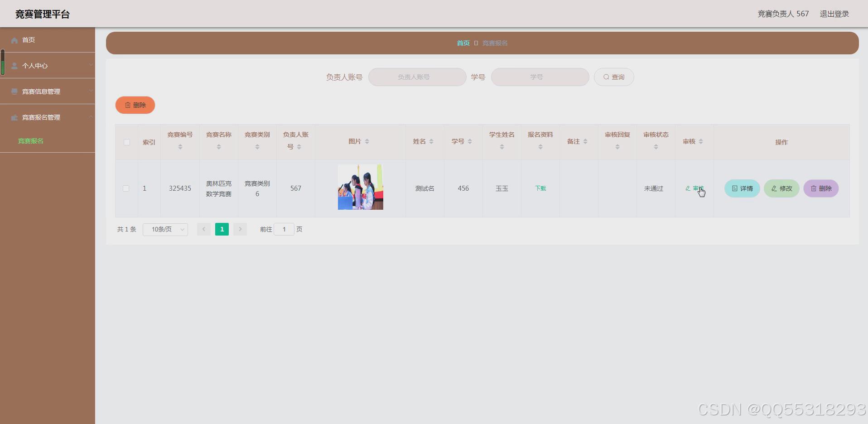The width and height of the screenshot is (868, 424).
Task: Click the competition photo thumbnail
Action: tap(360, 187)
